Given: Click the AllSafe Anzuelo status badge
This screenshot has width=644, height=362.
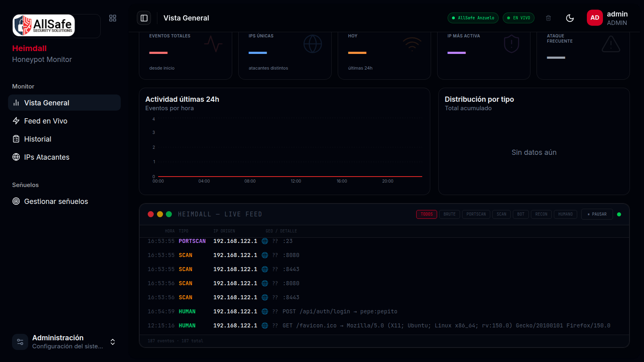Looking at the screenshot, I should pos(473,18).
